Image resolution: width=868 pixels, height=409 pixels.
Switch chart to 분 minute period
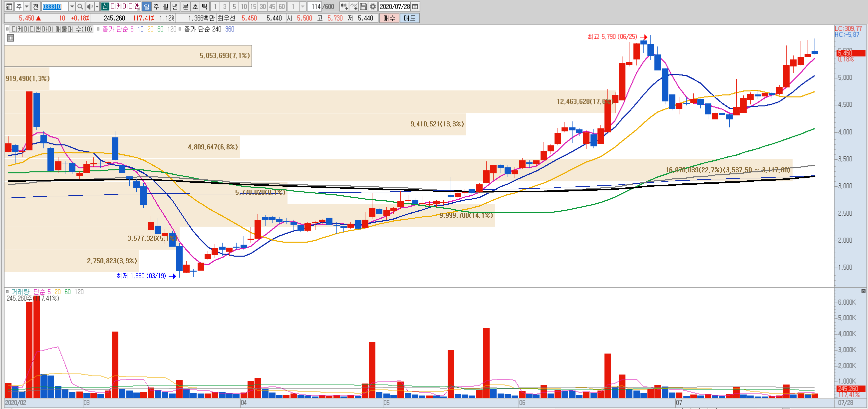click(x=186, y=6)
